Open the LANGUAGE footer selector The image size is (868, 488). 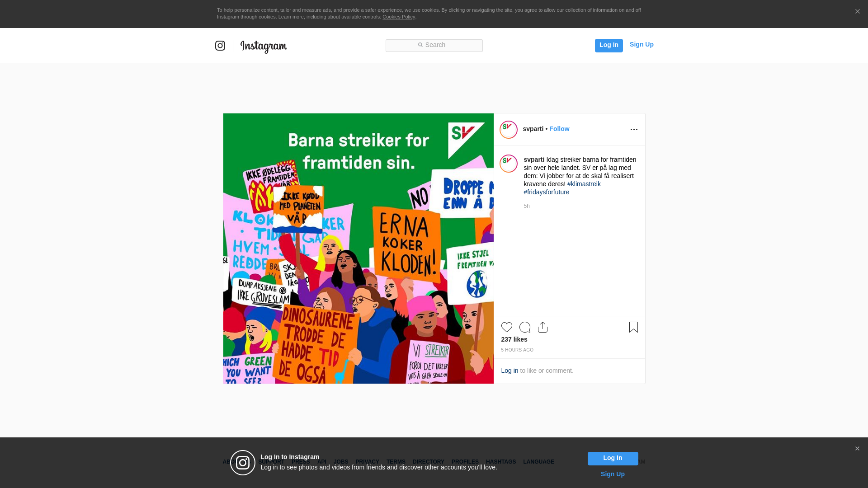(x=539, y=462)
